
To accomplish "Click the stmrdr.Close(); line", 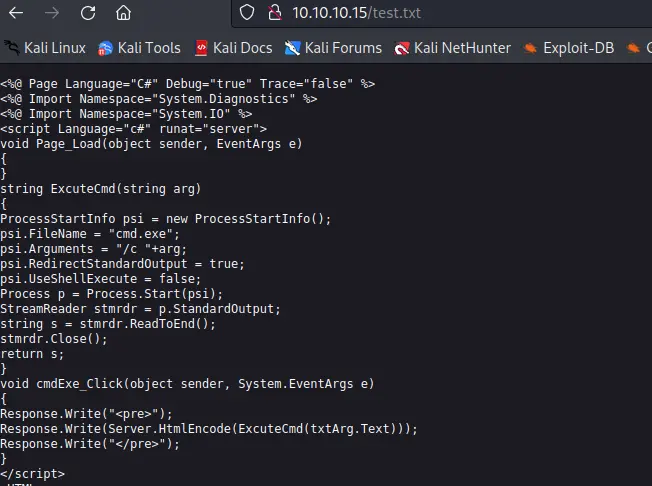I will [54, 339].
